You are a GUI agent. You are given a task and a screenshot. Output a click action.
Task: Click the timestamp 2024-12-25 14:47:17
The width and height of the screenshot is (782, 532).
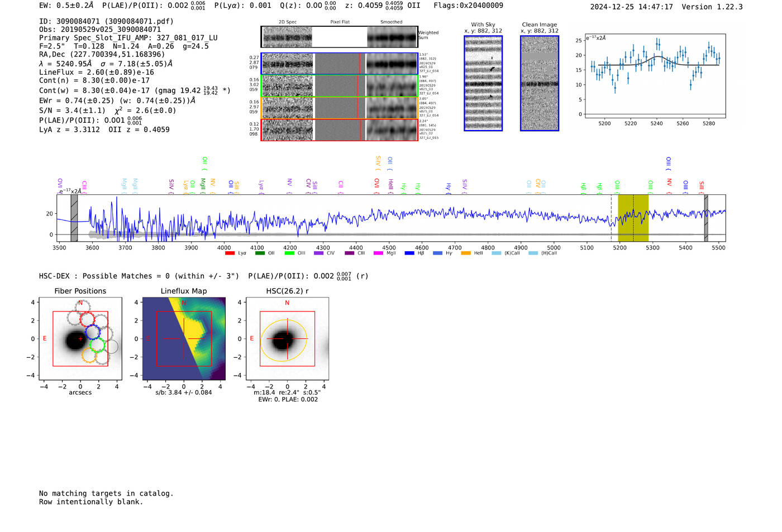[x=632, y=7]
